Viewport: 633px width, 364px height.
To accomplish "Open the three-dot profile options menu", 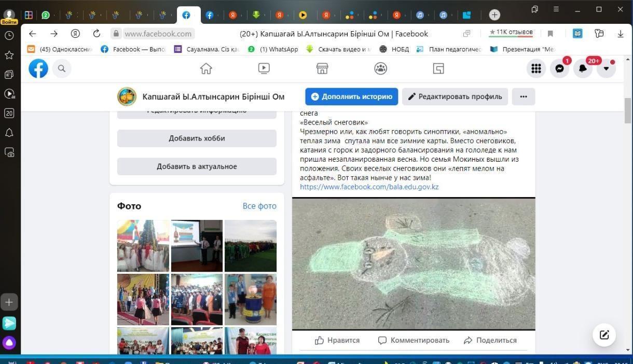I will click(x=523, y=96).
